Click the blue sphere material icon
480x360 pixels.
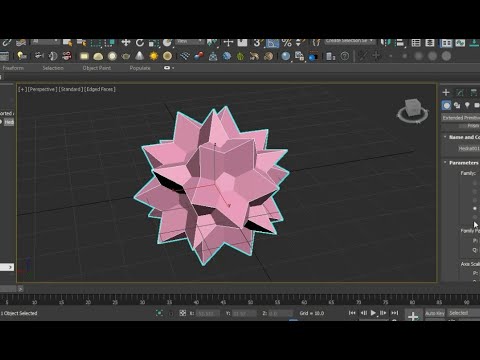(x=286, y=56)
